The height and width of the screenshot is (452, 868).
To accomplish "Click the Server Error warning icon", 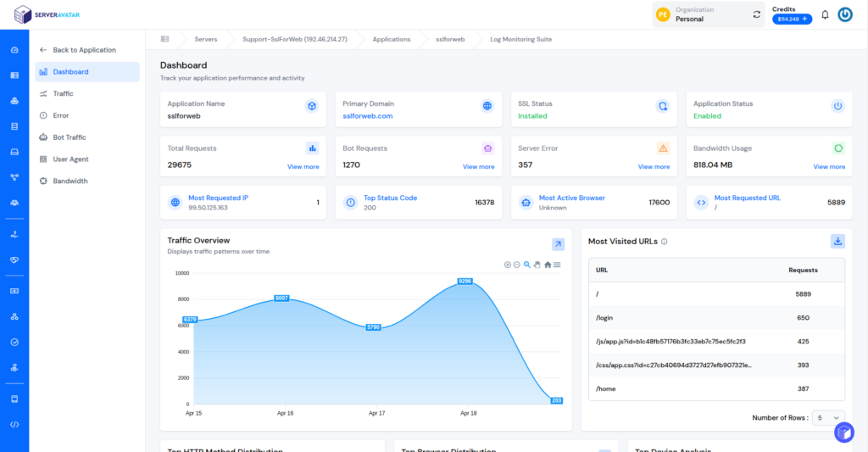I will (x=663, y=148).
